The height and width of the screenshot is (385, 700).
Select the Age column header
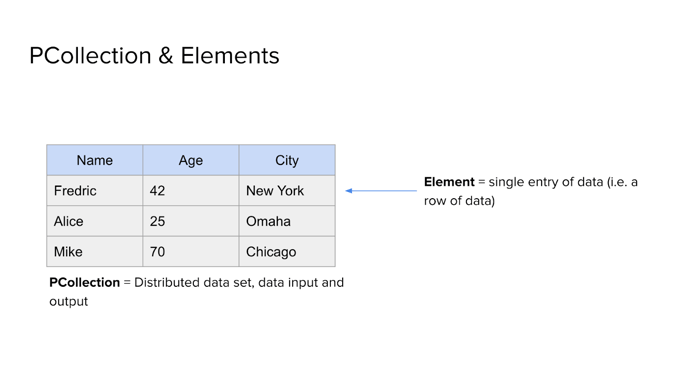191,160
